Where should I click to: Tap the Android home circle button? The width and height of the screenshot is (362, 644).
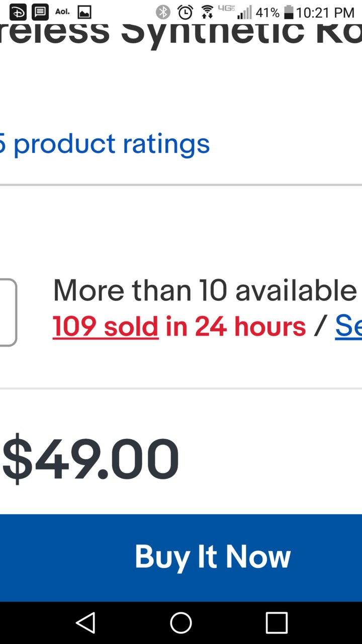(x=181, y=623)
